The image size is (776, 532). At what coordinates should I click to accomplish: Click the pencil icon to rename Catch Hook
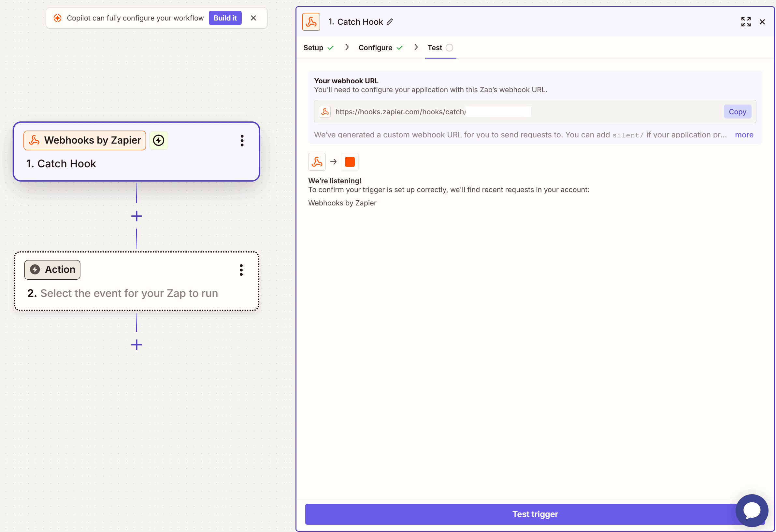[x=390, y=22]
